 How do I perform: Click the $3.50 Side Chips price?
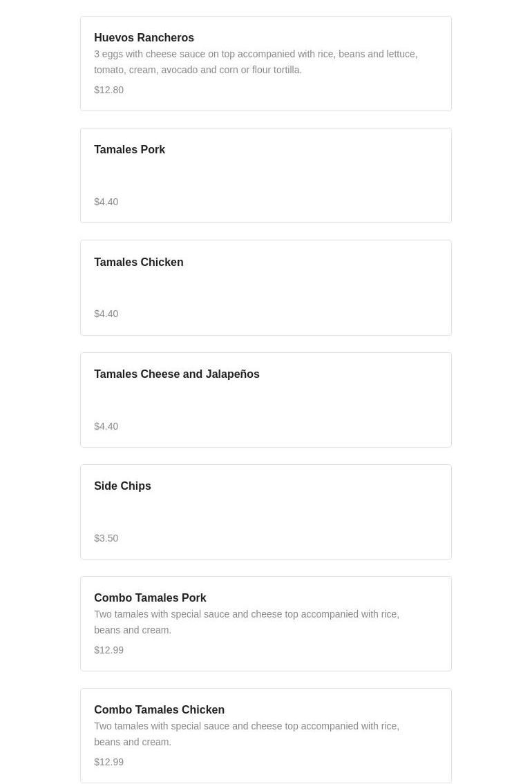(106, 538)
